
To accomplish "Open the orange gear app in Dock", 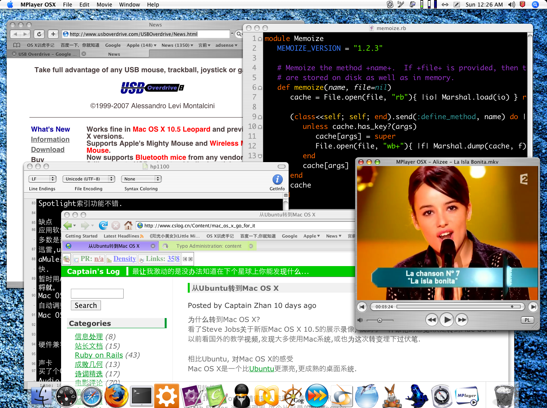I will 166,396.
